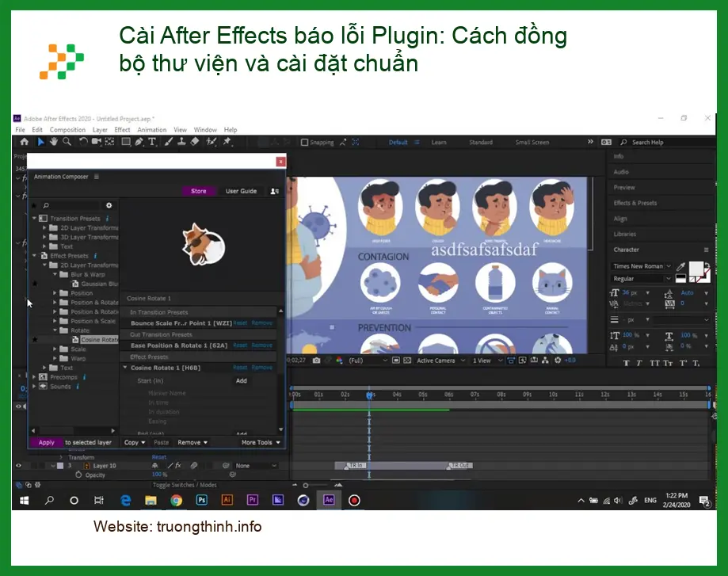Viewport: 728px width, 576px height.
Task: Open the Window menu
Action: pyautogui.click(x=205, y=130)
